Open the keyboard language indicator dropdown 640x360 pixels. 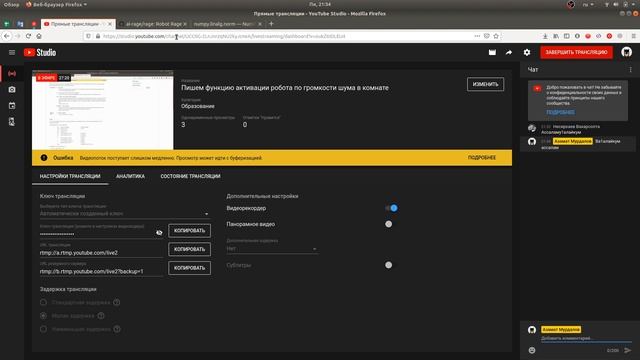click(588, 4)
